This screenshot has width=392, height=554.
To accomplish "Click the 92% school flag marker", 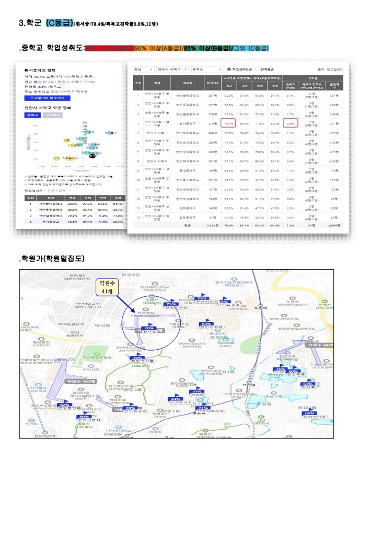I will pos(64,404).
